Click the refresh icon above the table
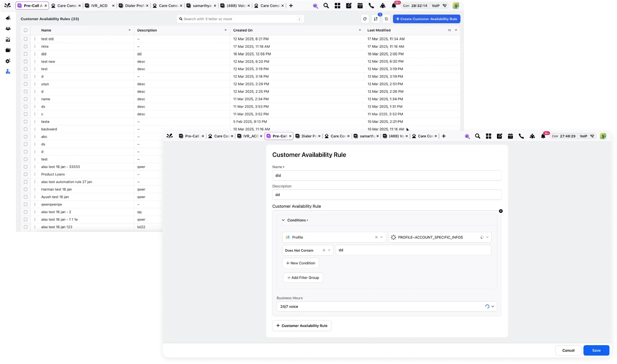This screenshot has height=364, width=617. [x=365, y=19]
